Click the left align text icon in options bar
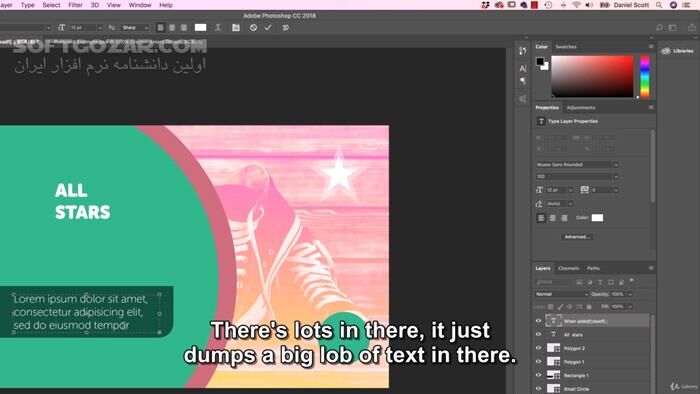 pyautogui.click(x=160, y=28)
